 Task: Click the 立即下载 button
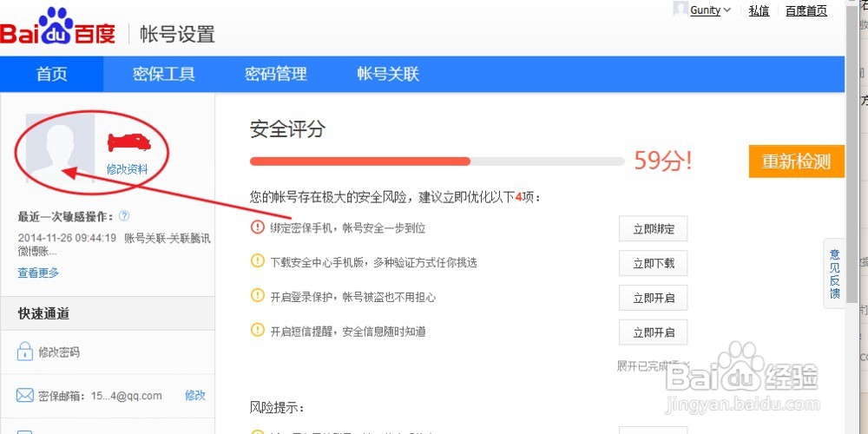[653, 263]
